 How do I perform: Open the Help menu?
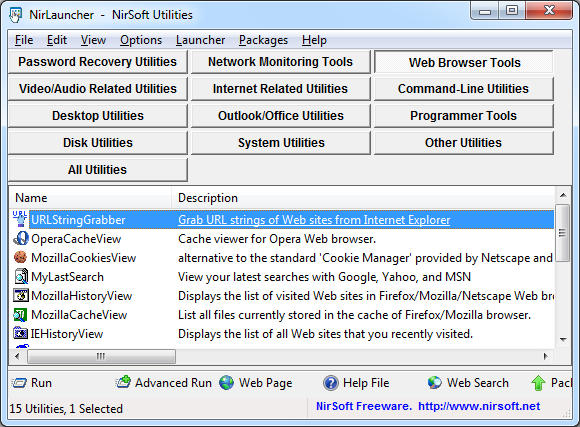click(314, 40)
